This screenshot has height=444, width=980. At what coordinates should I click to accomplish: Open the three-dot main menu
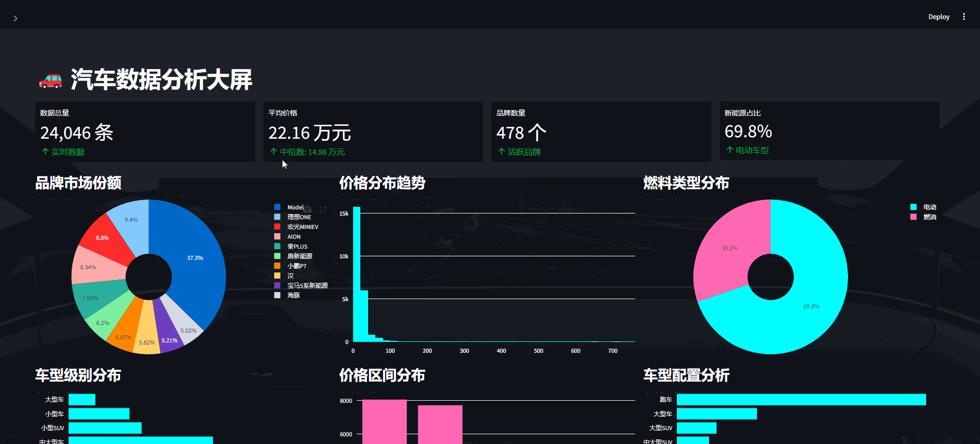(964, 17)
